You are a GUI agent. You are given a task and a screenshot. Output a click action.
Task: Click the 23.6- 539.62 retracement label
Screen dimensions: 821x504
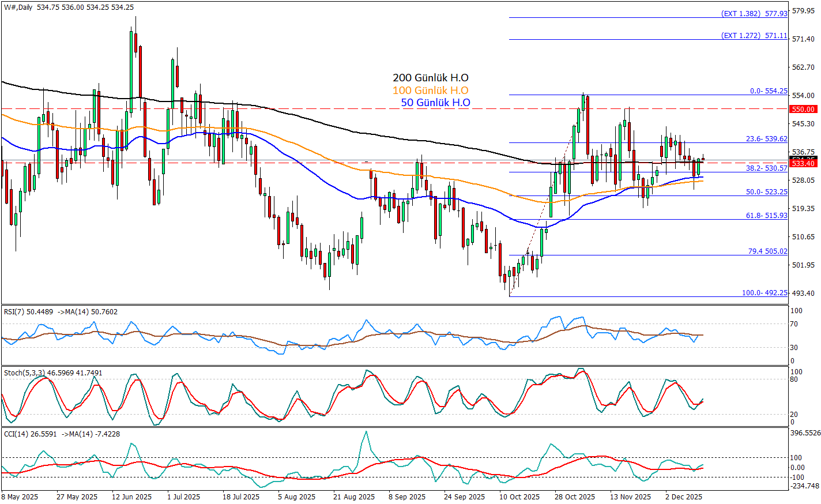(x=766, y=138)
